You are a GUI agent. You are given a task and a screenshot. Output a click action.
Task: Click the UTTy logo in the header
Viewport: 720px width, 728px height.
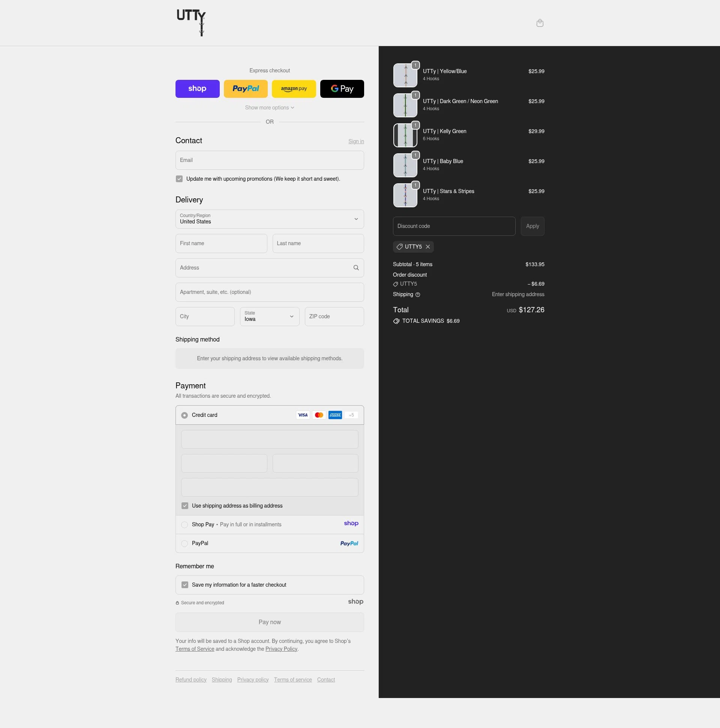click(191, 22)
